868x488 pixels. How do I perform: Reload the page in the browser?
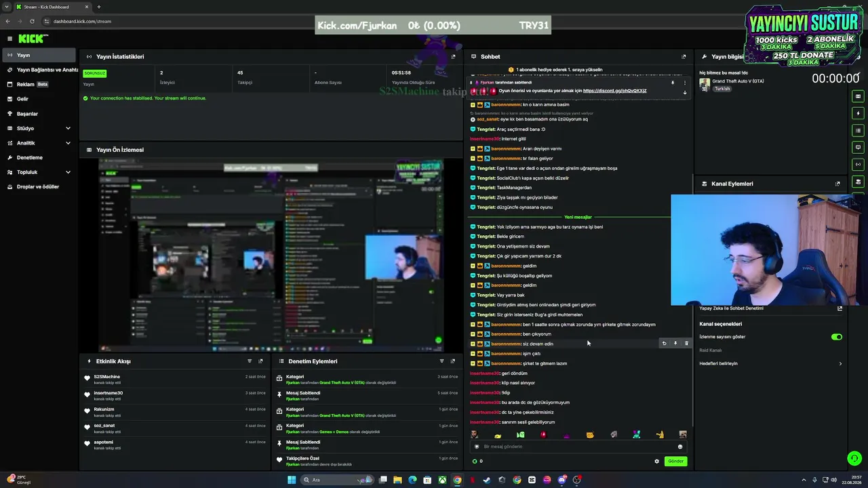coord(32,21)
